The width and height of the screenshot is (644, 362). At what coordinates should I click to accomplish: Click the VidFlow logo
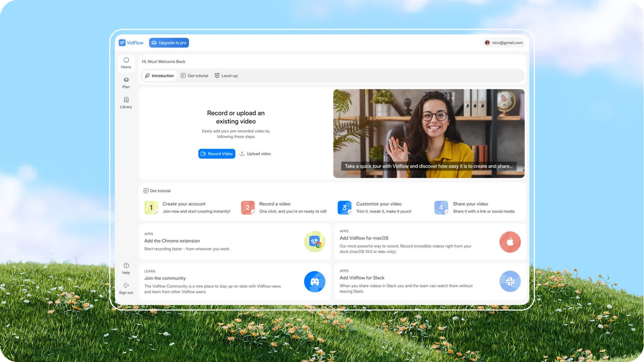click(131, 42)
